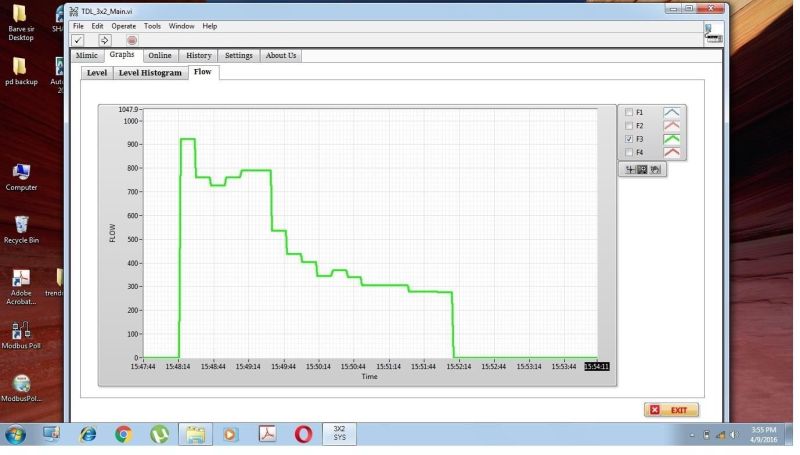Click the highlighted 15:54:11 time axis label
This screenshot has width=800, height=455.
597,366
